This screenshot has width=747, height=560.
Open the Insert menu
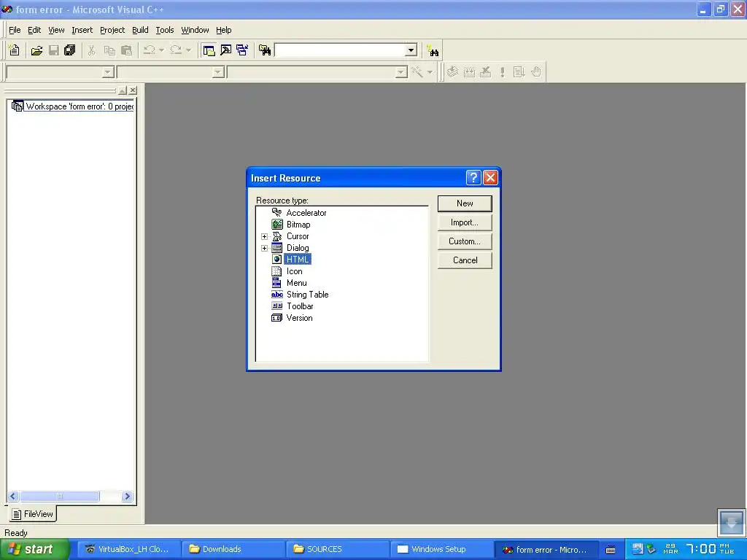pyautogui.click(x=82, y=30)
